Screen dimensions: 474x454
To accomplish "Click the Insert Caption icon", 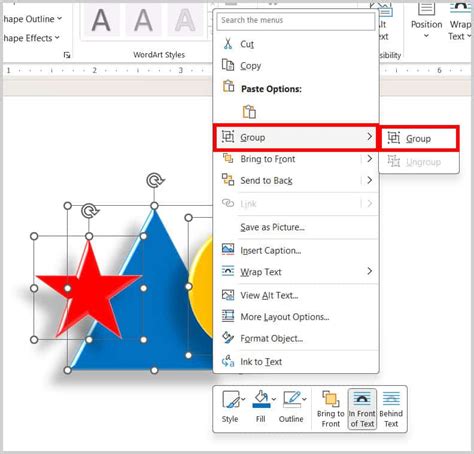I will point(228,249).
